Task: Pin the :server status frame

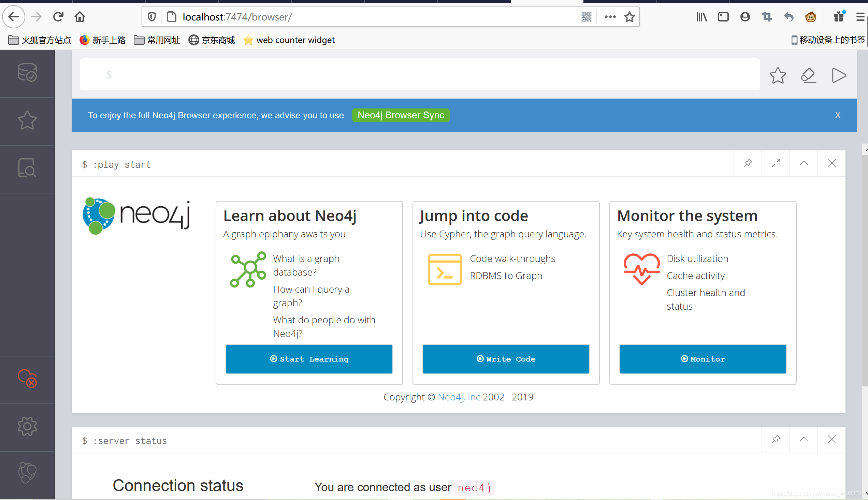Action: click(776, 440)
